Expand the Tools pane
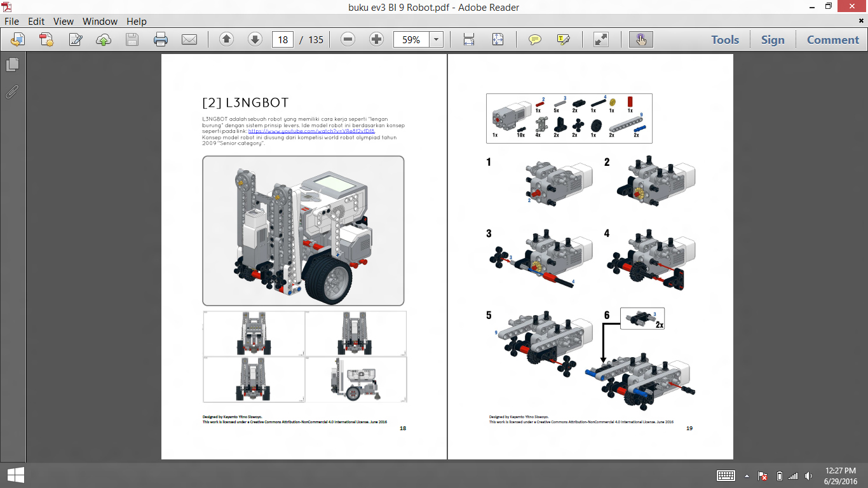This screenshot has width=868, height=488. click(724, 39)
